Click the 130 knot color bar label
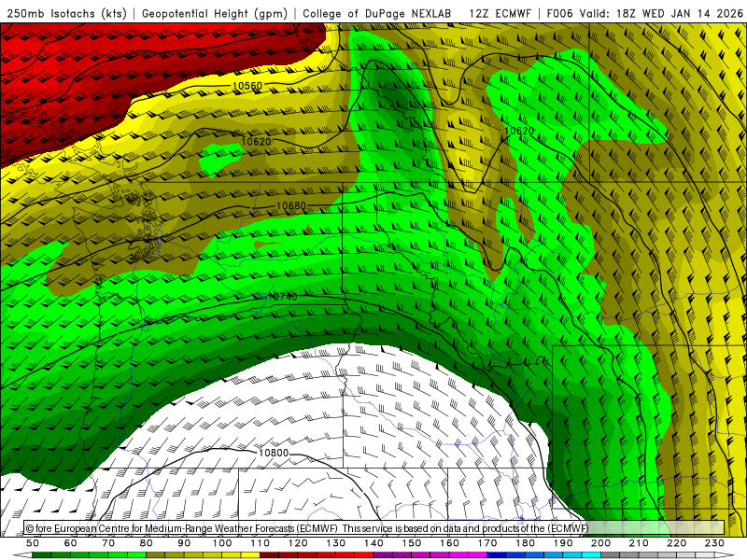The image size is (747, 560). tap(336, 543)
